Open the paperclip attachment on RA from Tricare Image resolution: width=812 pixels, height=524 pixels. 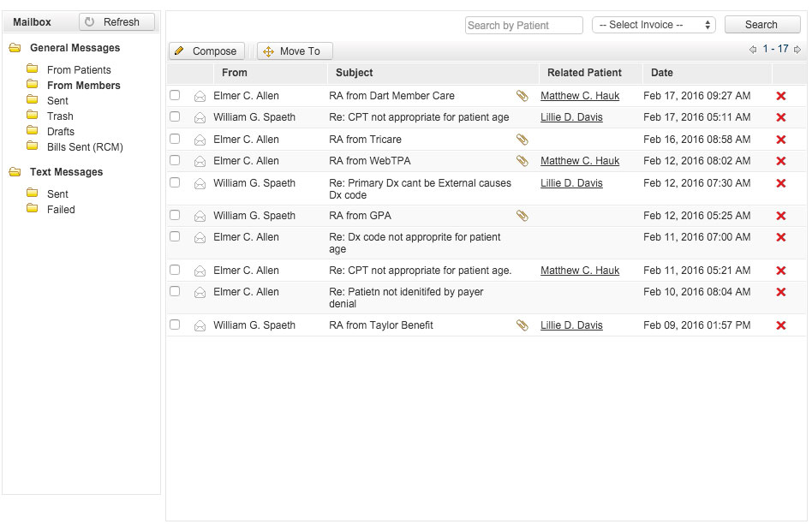click(522, 139)
